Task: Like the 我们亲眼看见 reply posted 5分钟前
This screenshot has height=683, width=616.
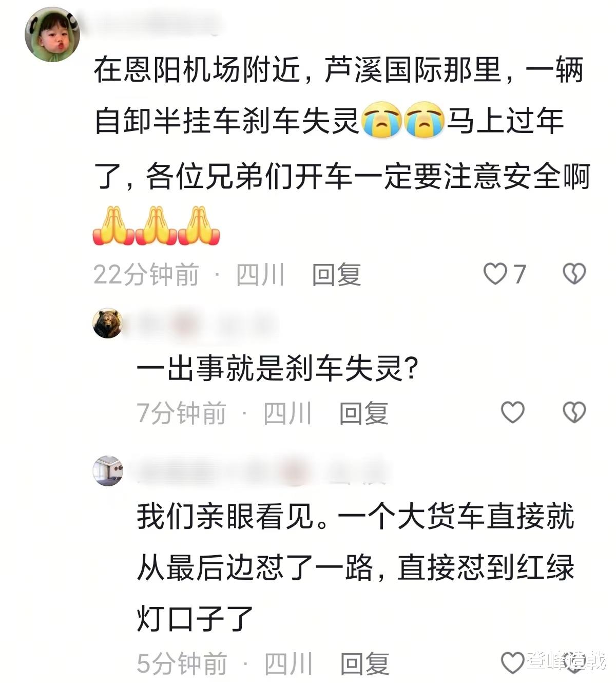Action: (x=512, y=663)
